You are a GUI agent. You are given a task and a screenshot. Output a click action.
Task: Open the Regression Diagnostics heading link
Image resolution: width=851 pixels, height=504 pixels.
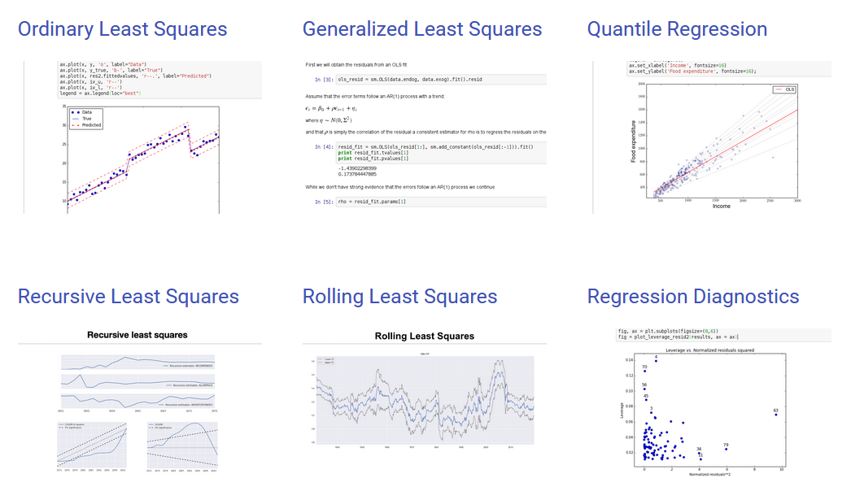(693, 297)
